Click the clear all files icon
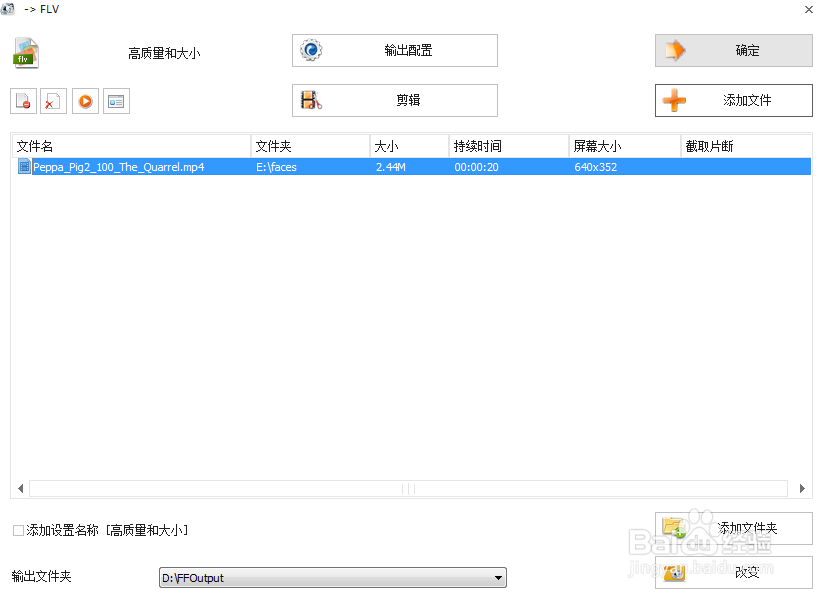Viewport: 819px width, 596px height. click(x=52, y=100)
